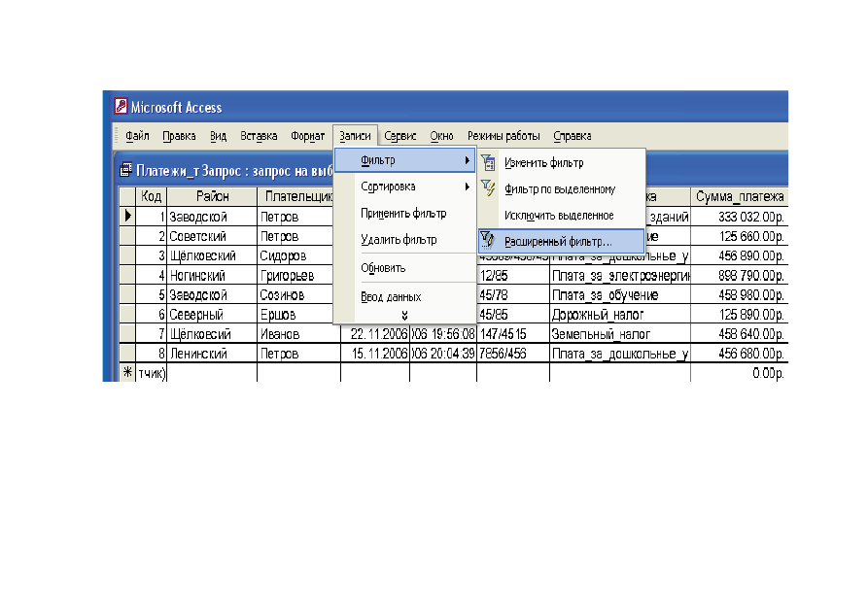Image resolution: width=868 pixels, height=611 pixels.
Task: Click the Созинов payer cell
Action: tap(295, 294)
